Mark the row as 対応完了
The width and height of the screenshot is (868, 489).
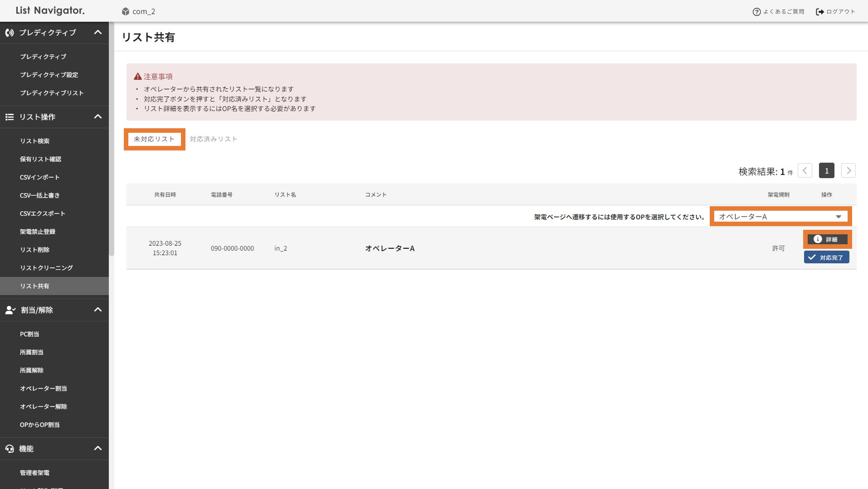click(826, 257)
